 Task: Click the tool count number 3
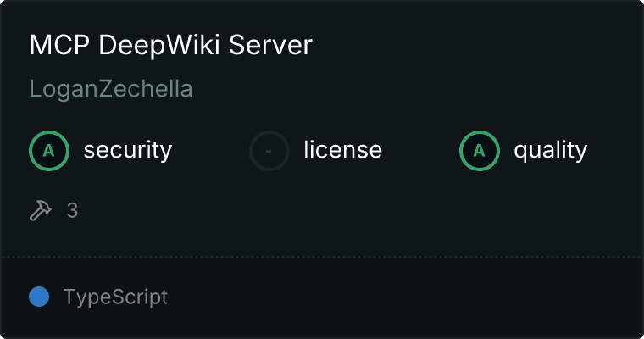pyautogui.click(x=72, y=210)
